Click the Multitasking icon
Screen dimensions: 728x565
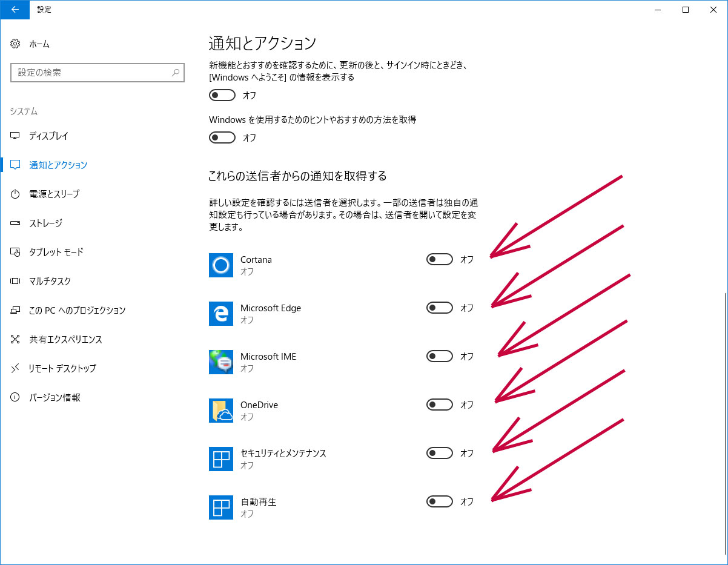[x=16, y=281]
